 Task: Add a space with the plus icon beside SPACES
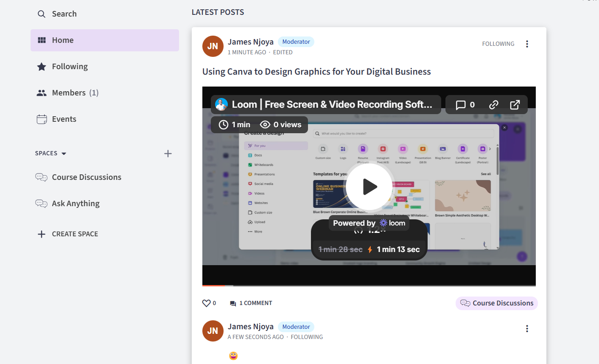click(x=168, y=154)
